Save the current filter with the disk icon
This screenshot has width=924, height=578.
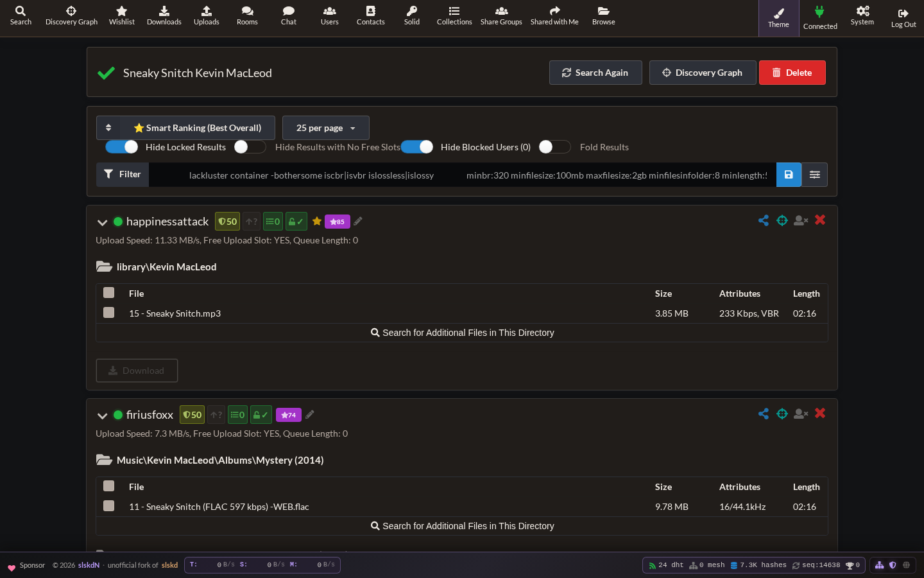click(789, 175)
